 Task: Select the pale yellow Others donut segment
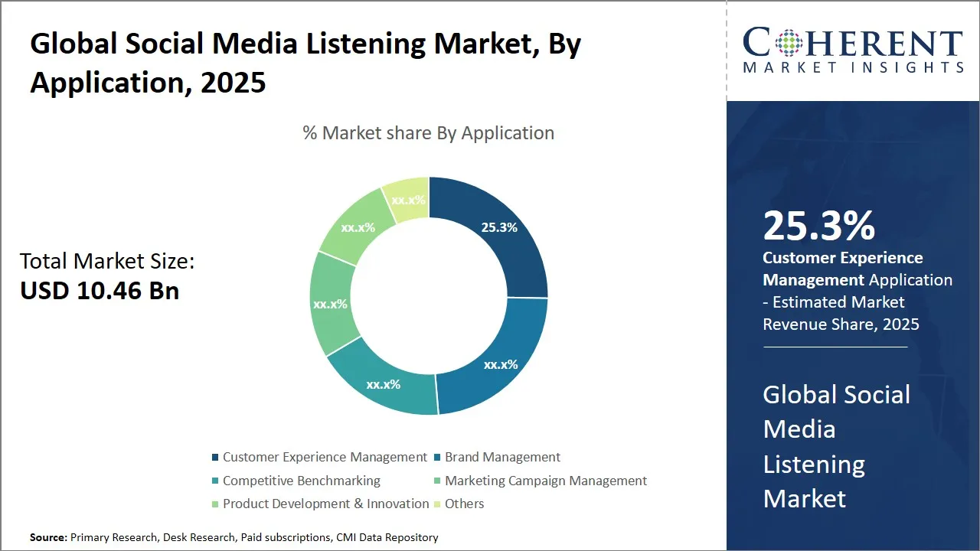tap(407, 200)
